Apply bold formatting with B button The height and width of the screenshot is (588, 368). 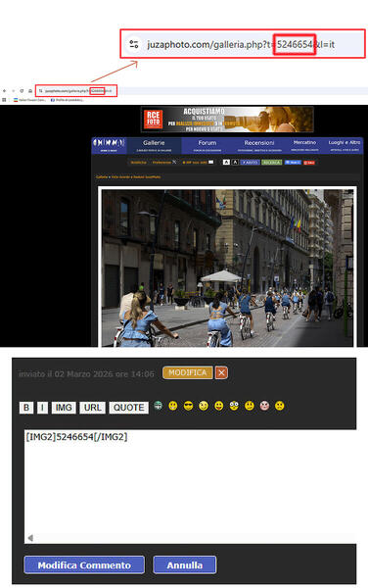(26, 408)
